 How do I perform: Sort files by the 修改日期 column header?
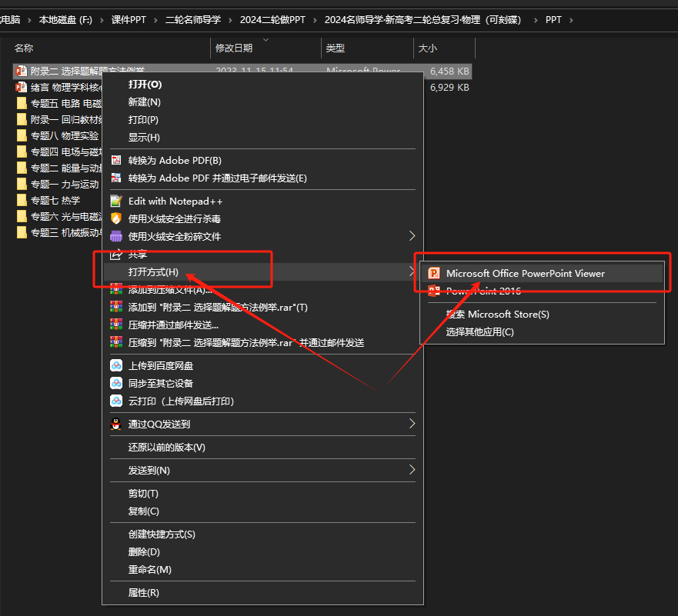(234, 48)
